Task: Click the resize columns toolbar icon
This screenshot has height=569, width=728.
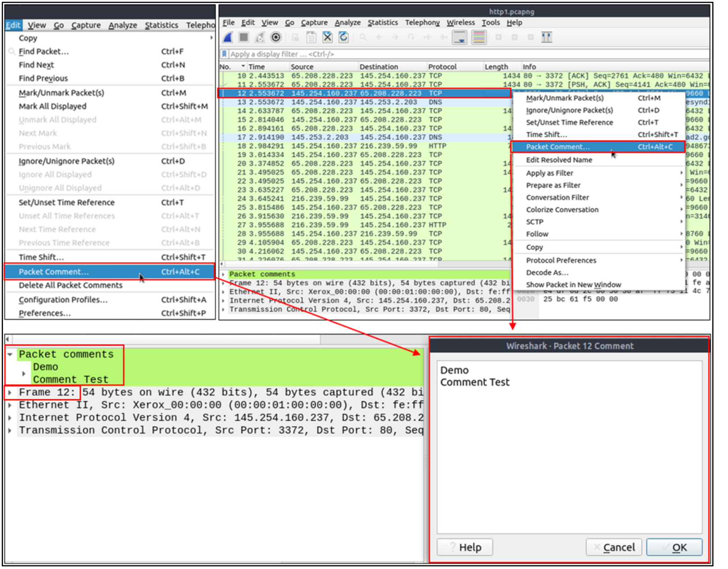Action: pyautogui.click(x=547, y=37)
